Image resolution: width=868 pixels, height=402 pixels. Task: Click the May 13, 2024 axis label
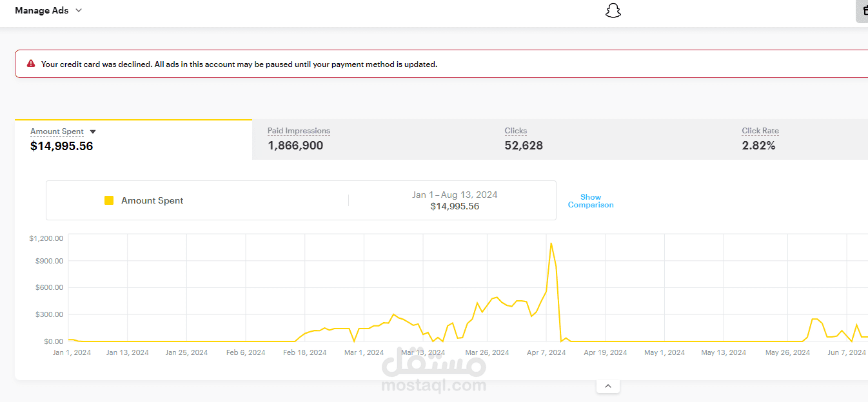[x=724, y=352]
